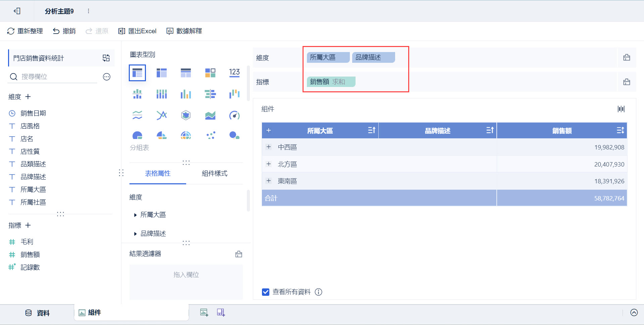The image size is (644, 325).
Task: Open the three-dot menu beside 分析主題9
Action: pyautogui.click(x=88, y=11)
